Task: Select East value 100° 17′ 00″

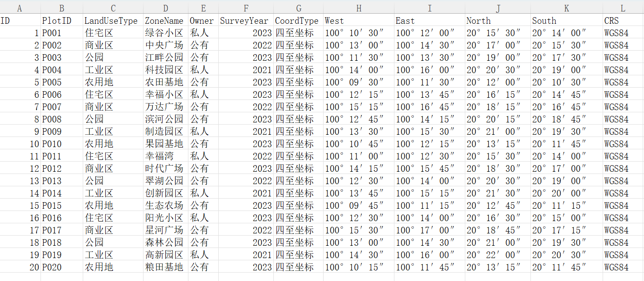Action: pos(430,230)
